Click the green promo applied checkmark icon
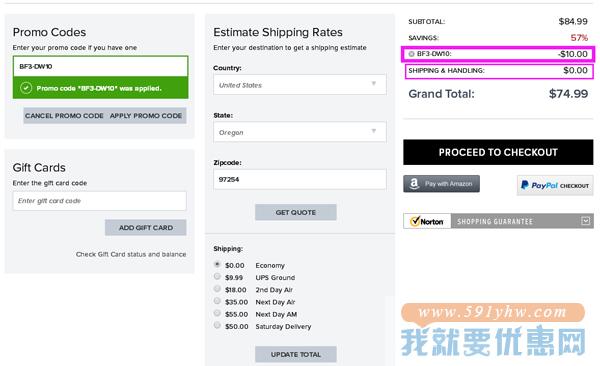The width and height of the screenshot is (600, 366). pyautogui.click(x=26, y=88)
